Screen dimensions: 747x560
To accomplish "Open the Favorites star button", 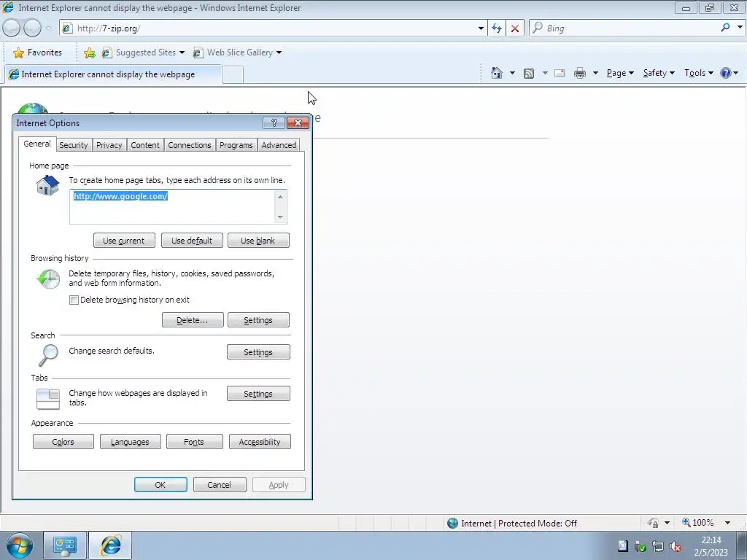I will tap(38, 52).
